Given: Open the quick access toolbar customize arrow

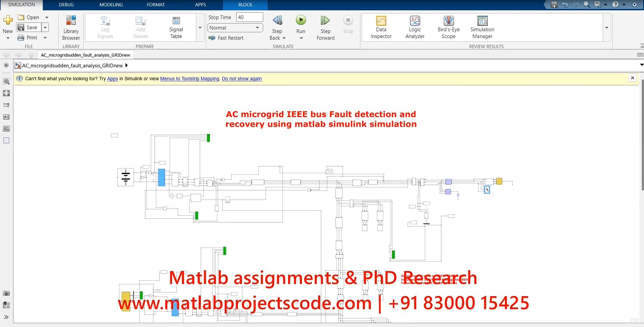Looking at the screenshot, I should (x=635, y=5).
